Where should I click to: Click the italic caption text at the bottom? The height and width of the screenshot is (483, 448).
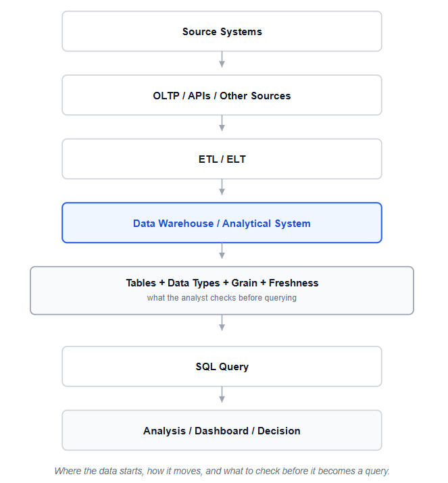pos(222,471)
